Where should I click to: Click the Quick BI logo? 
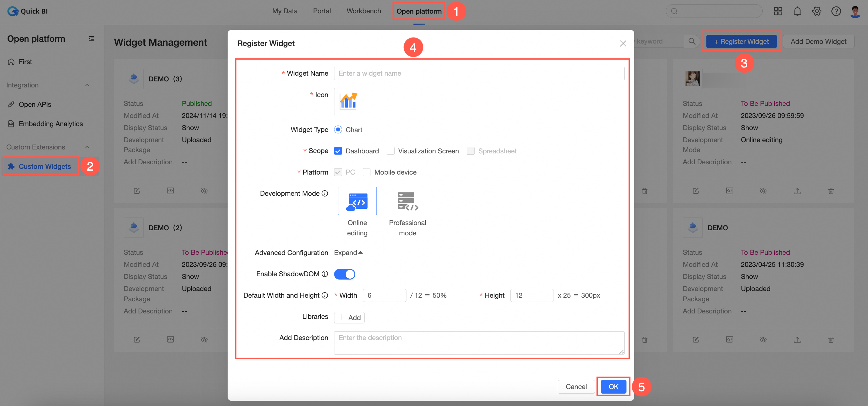click(x=28, y=11)
